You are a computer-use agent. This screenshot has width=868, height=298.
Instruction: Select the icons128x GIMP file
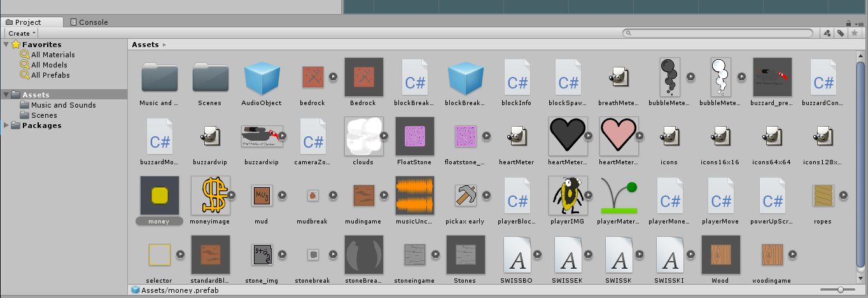tap(823, 136)
